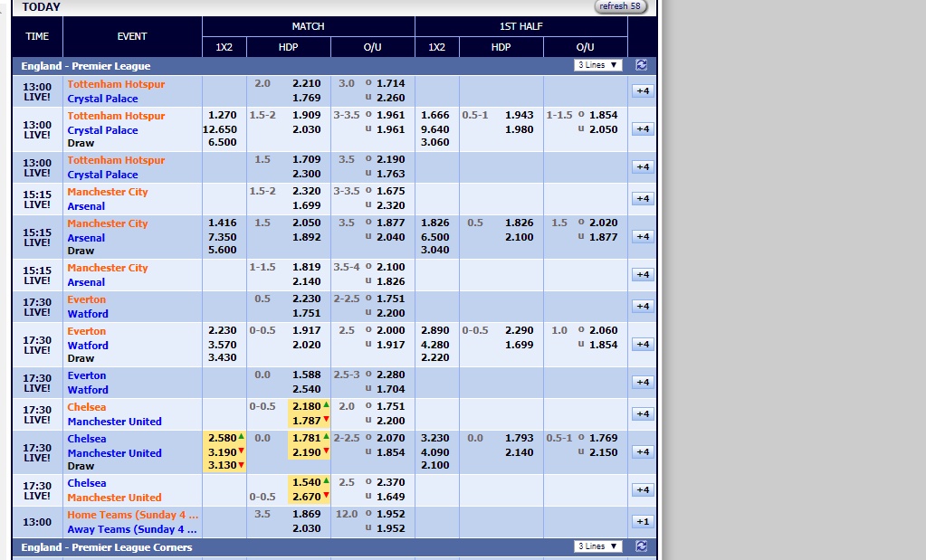The width and height of the screenshot is (926, 560).
Task: Pick first half handicap odds 1.980
Action: [519, 129]
